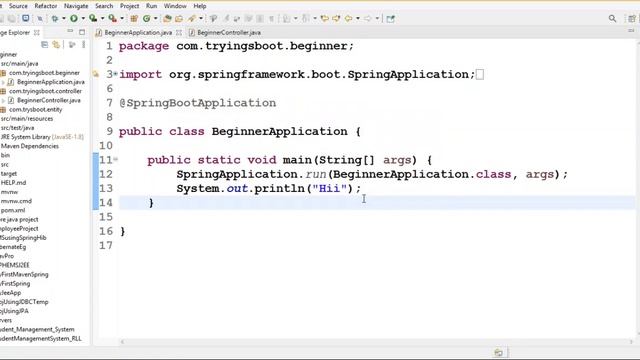Viewport: 640px width, 360px height.
Task: Open the Refactor menu
Action: (46, 6)
